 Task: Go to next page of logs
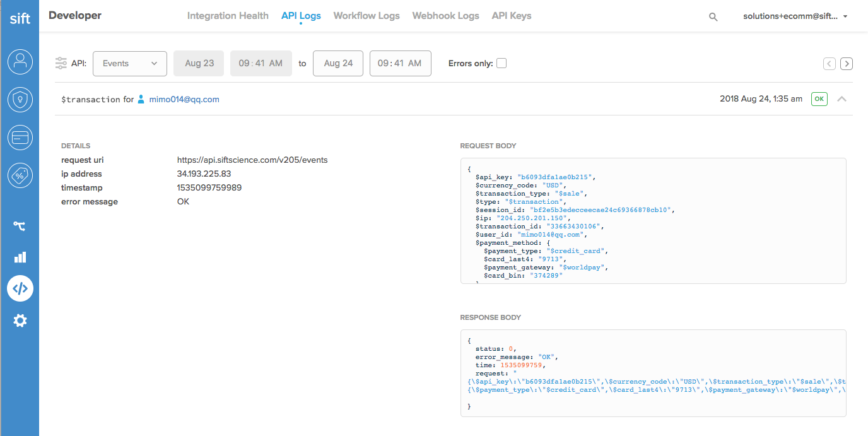(x=847, y=63)
